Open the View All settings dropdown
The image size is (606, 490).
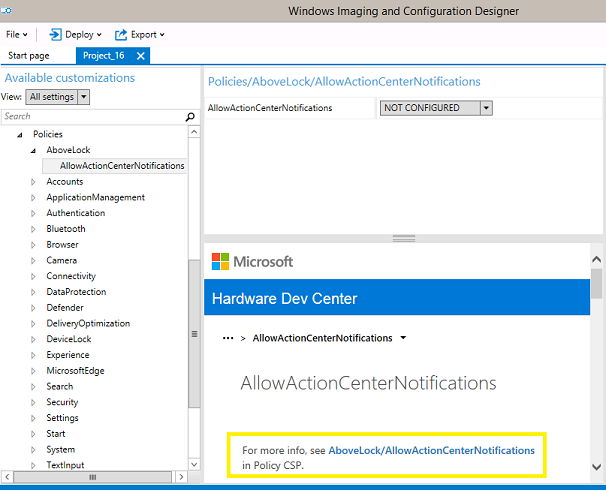[x=58, y=97]
